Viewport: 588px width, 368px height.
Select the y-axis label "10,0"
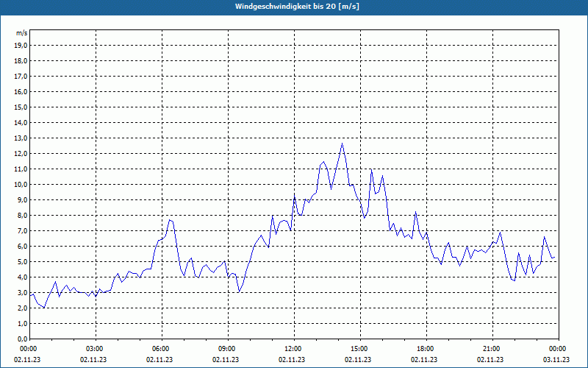pyautogui.click(x=21, y=185)
